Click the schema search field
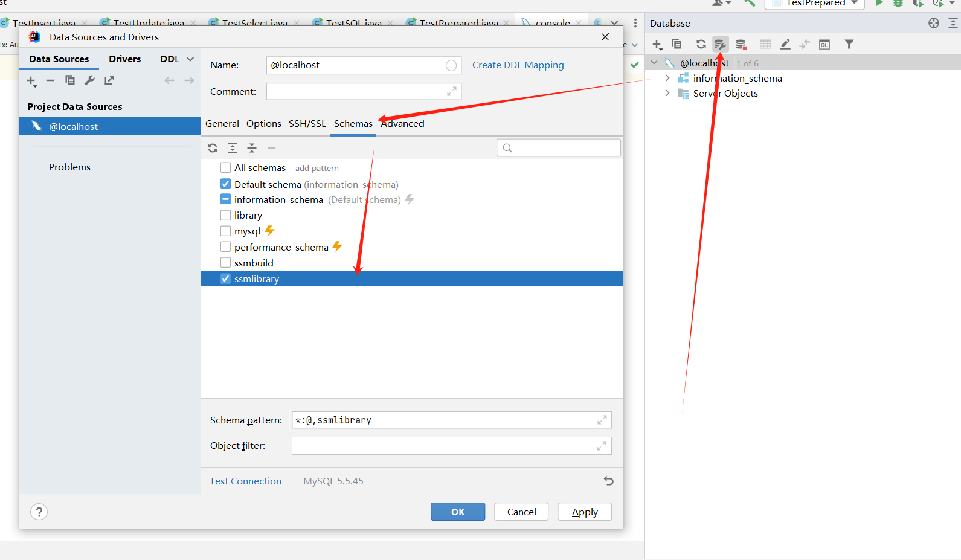This screenshot has height=560, width=961. click(559, 148)
